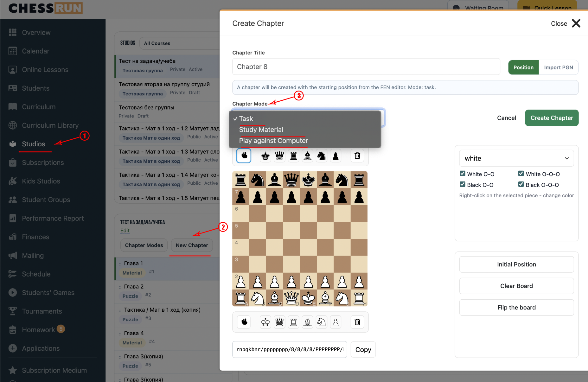Click the trash icon in top piece palette

[357, 156]
